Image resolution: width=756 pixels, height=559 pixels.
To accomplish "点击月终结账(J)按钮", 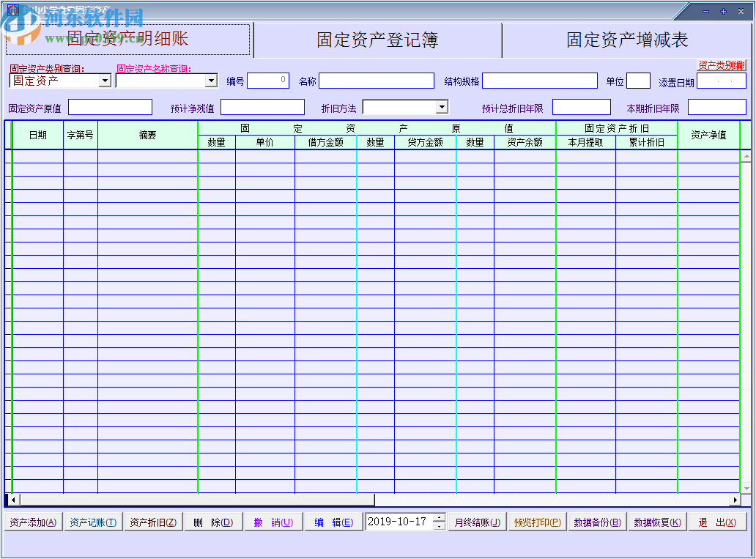I will [x=475, y=522].
